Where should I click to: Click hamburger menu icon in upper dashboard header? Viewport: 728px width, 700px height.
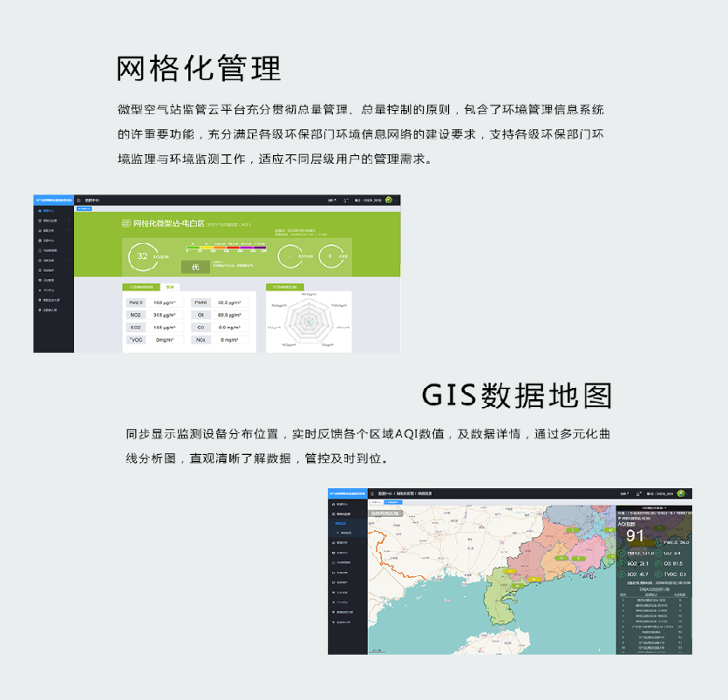coord(78,200)
